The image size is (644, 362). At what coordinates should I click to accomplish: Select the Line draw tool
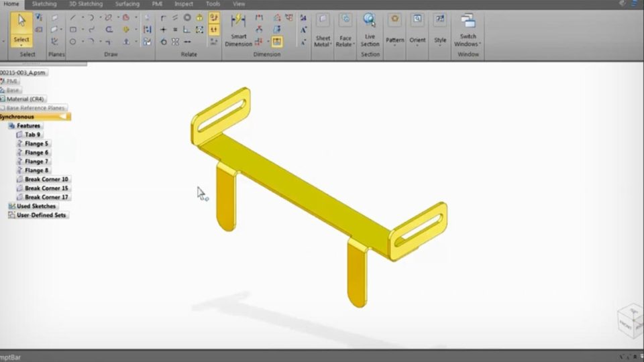click(73, 18)
